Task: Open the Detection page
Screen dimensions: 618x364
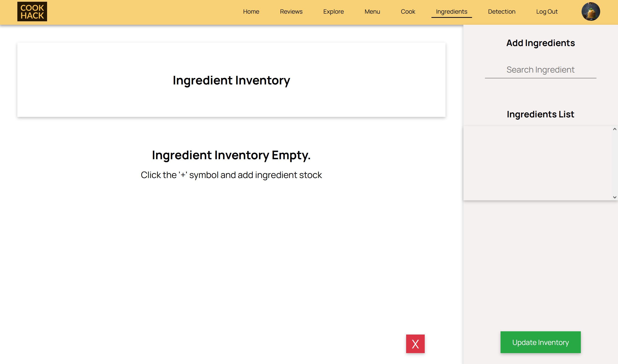Action: tap(502, 12)
